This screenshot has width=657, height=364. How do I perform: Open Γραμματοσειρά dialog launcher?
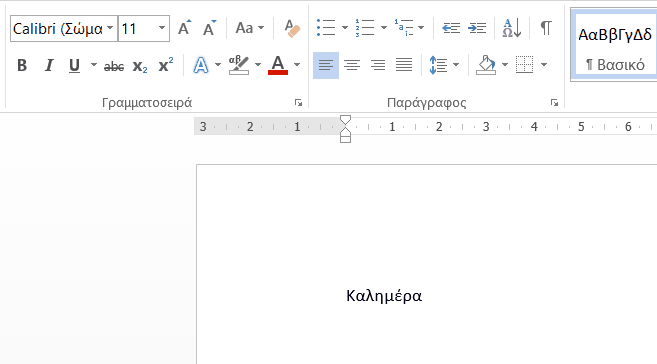click(298, 103)
